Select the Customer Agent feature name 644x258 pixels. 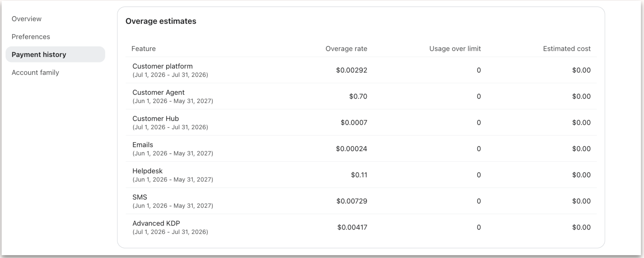tap(158, 92)
